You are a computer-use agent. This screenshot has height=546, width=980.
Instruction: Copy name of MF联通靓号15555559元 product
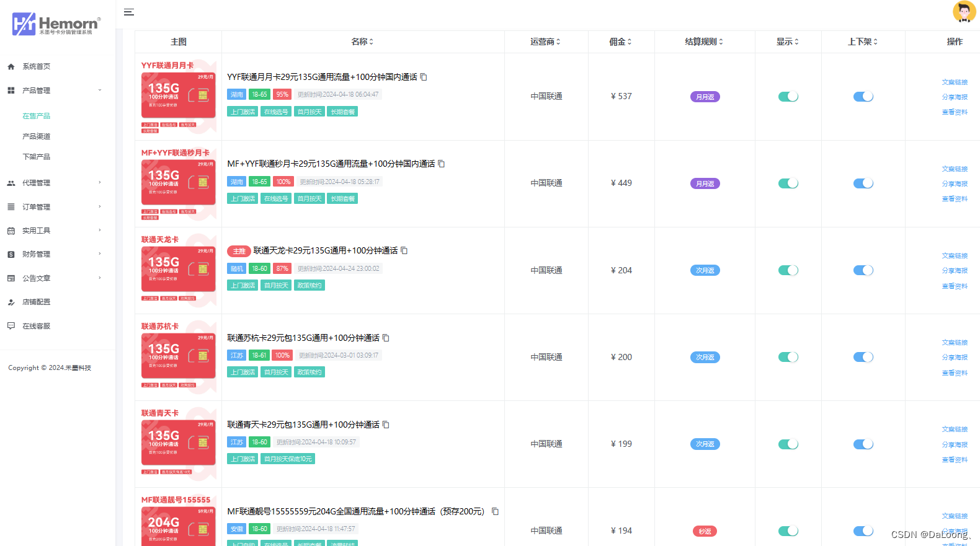(x=495, y=511)
